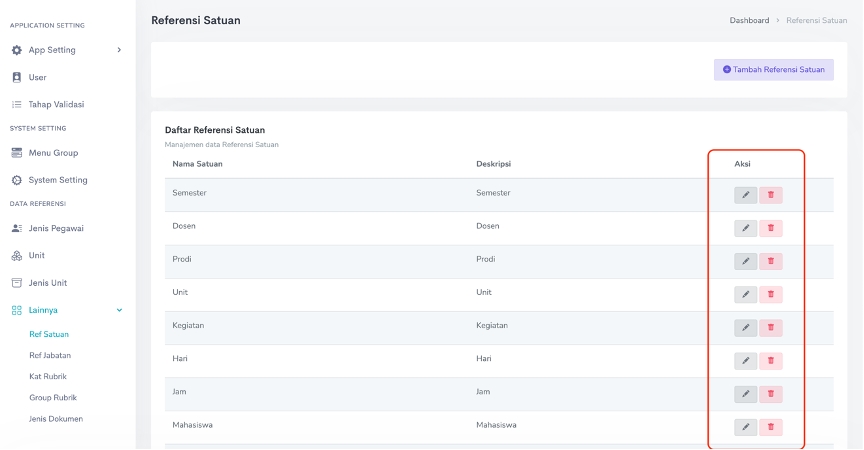Click the delete trash icon for Dosen
The image size is (864, 450).
point(770,228)
